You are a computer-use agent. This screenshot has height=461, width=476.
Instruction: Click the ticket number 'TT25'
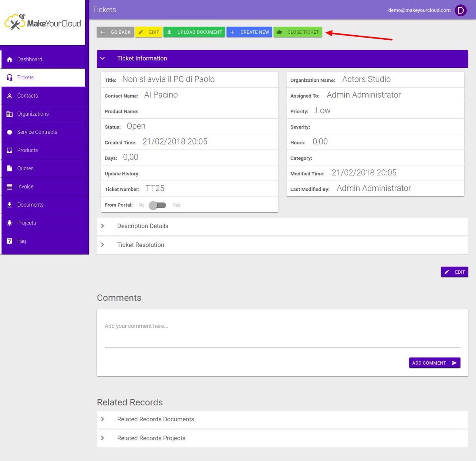tap(155, 188)
